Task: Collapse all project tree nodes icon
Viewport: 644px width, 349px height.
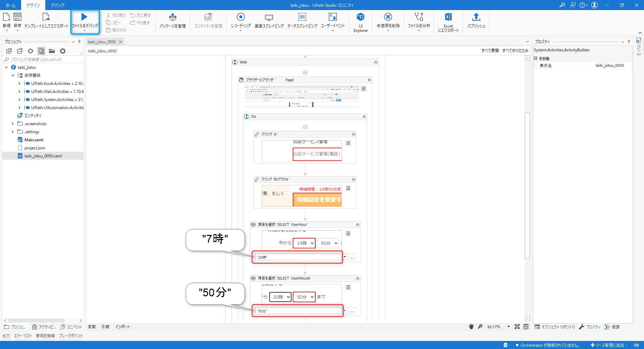Action: coord(20,51)
